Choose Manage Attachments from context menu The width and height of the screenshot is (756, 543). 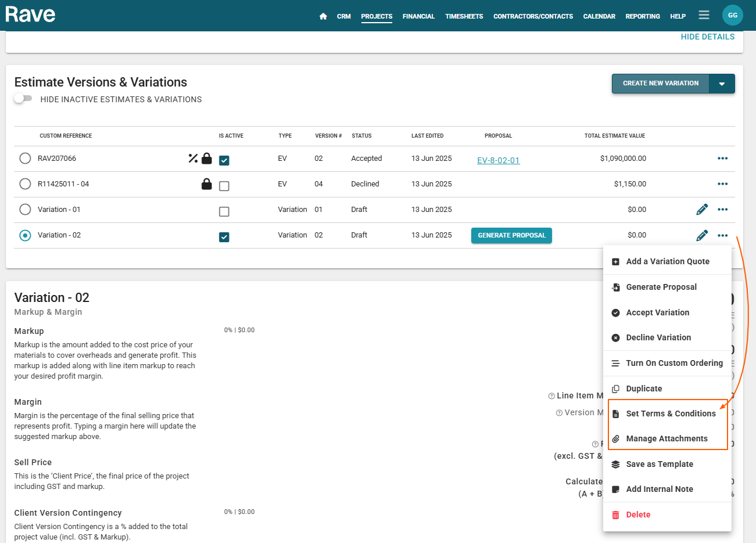[x=667, y=438]
